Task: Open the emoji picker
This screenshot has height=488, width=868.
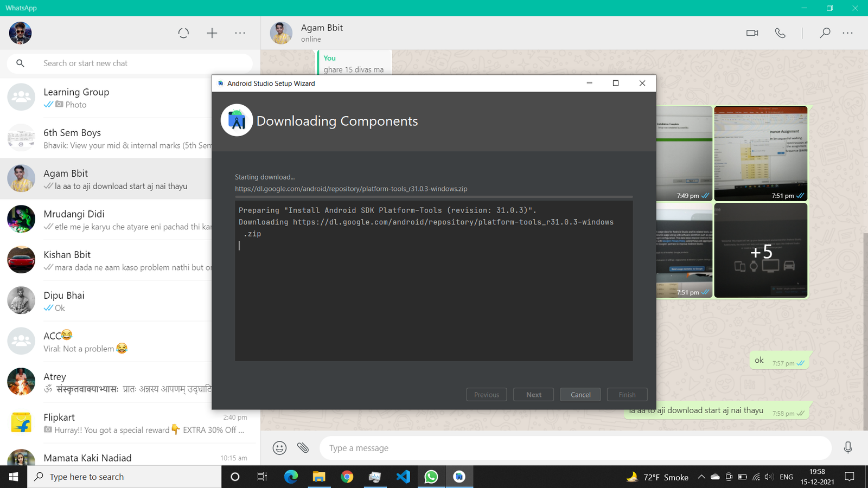Action: point(279,448)
